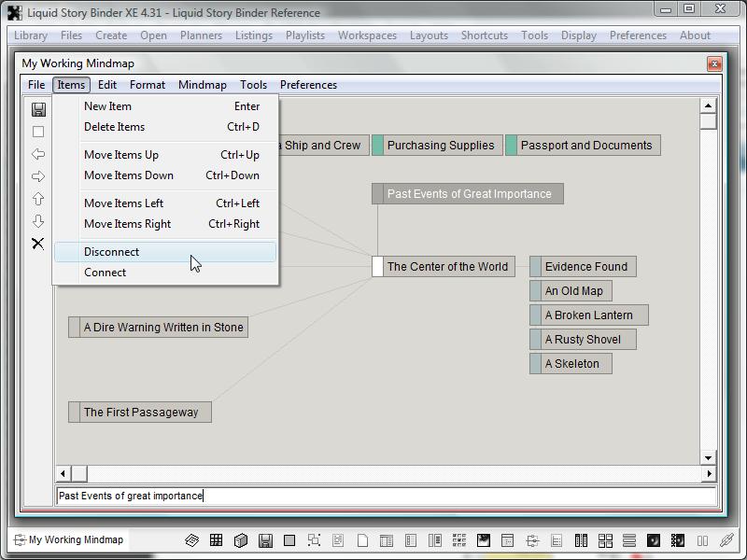Image resolution: width=747 pixels, height=560 pixels.
Task: Click the left arrow icon in sidebar
Action: [x=38, y=154]
